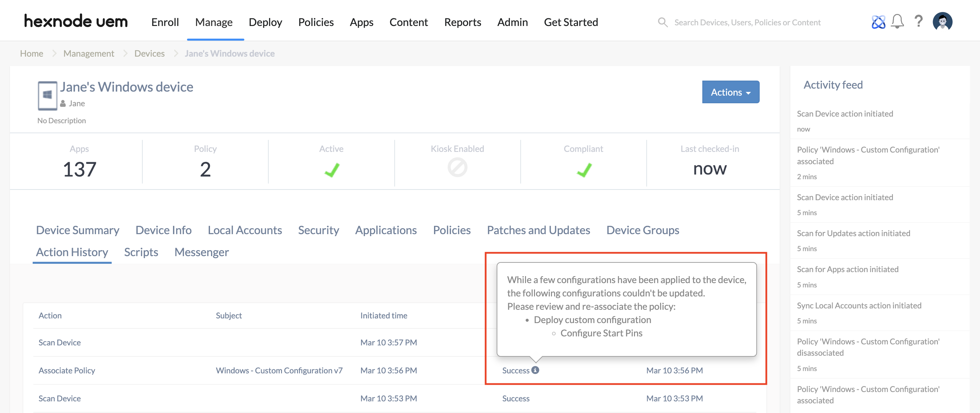
Task: Click the Activity feed heading
Action: pos(833,85)
